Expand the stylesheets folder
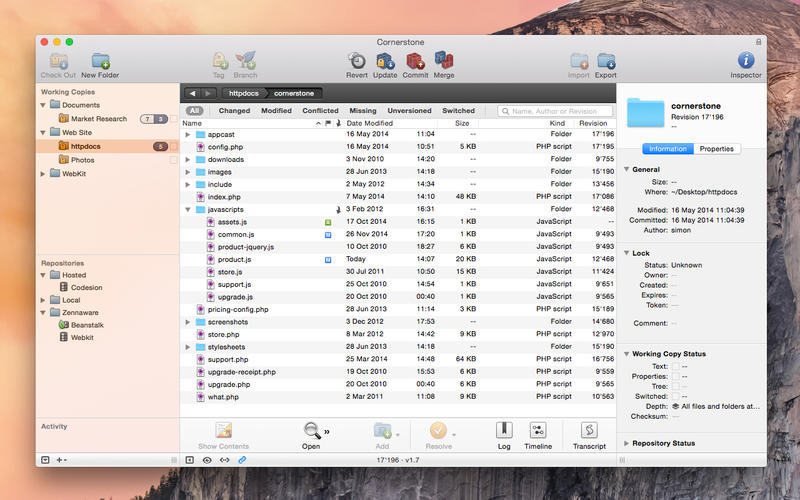800x500 pixels. [x=188, y=347]
